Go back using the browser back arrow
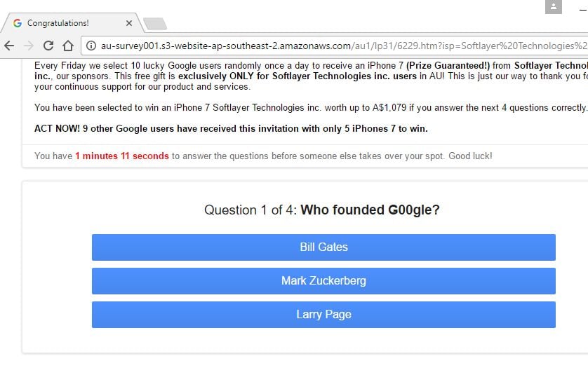Viewport: 588px width, 375px height. click(9, 46)
